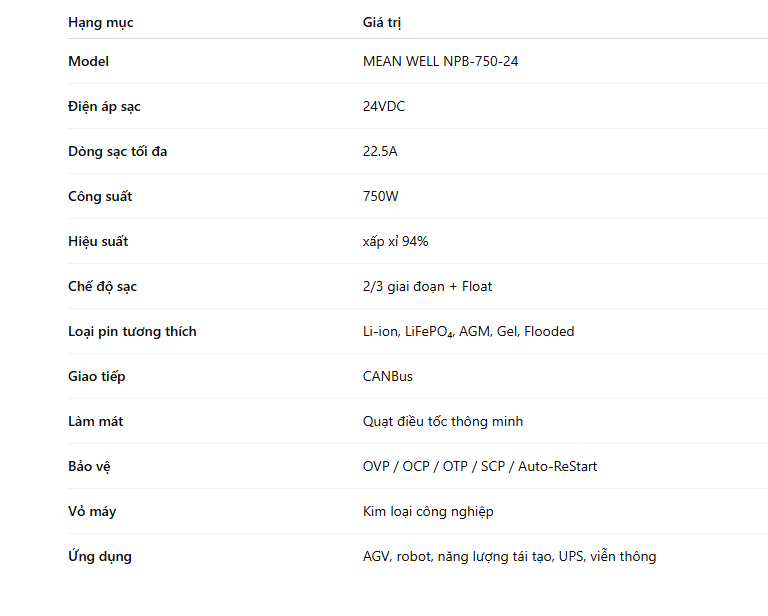The height and width of the screenshot is (616, 768).
Task: Select the "24VDC" voltage value
Action: pyautogui.click(x=384, y=106)
